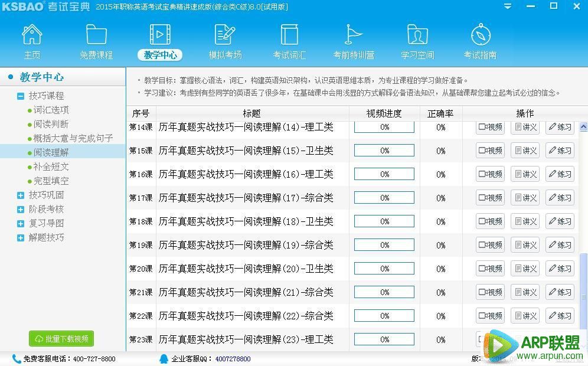The image size is (588, 366).
Task: Click the 教学中心 sidebar heading
Action: [x=42, y=77]
